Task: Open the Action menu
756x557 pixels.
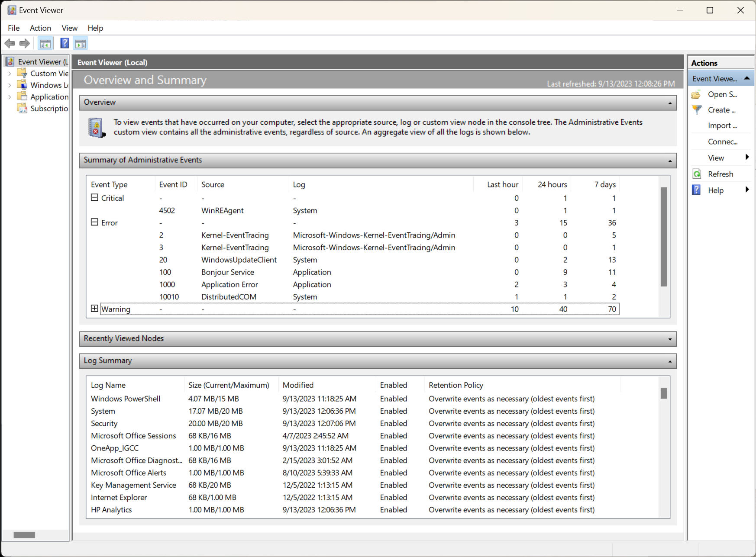Action: click(x=40, y=28)
